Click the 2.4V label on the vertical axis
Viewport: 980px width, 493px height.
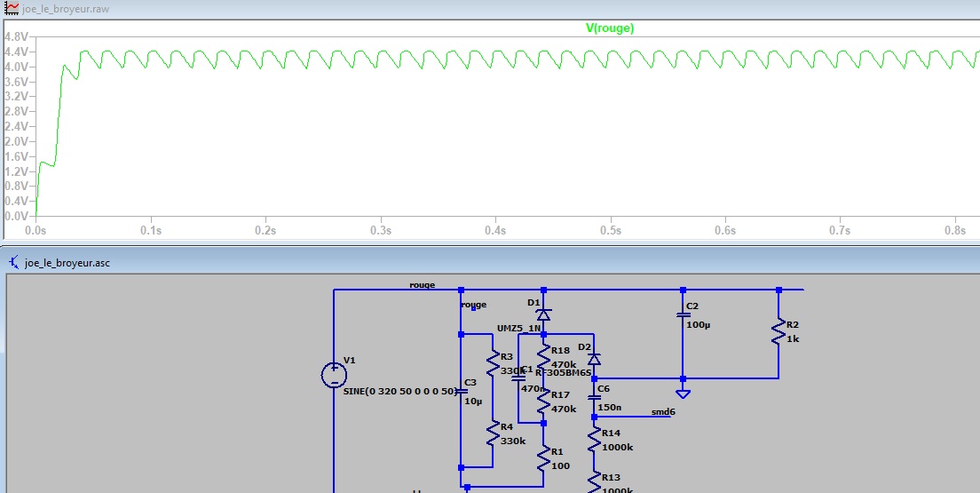pos(16,126)
